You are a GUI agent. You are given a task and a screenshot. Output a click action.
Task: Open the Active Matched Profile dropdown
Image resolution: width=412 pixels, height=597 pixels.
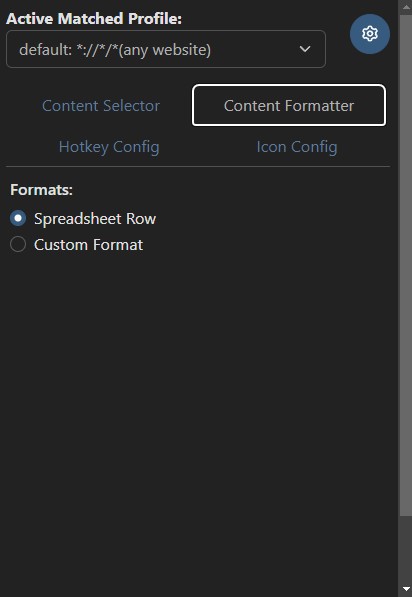point(166,49)
